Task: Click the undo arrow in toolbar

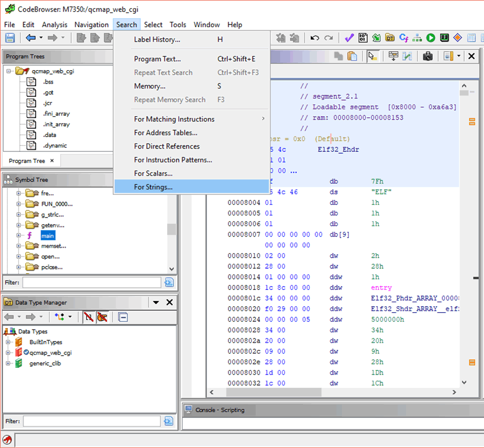Action: point(315,38)
